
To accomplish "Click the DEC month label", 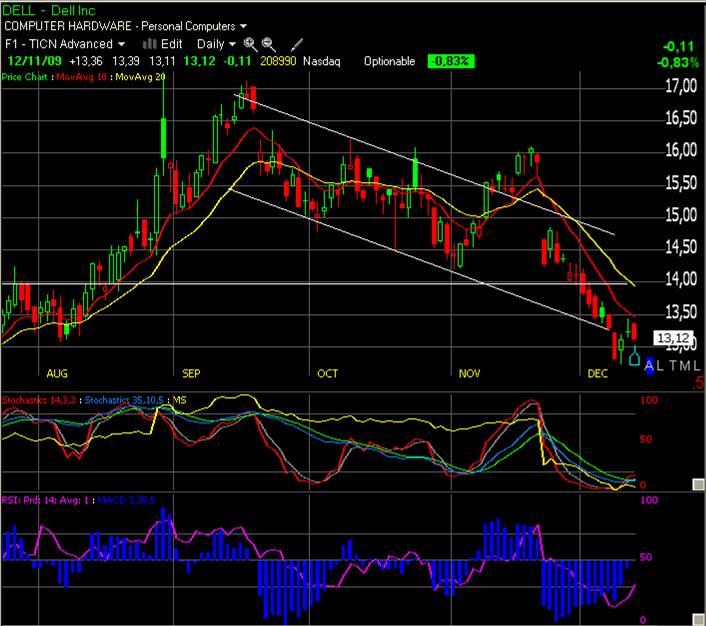I will point(597,373).
